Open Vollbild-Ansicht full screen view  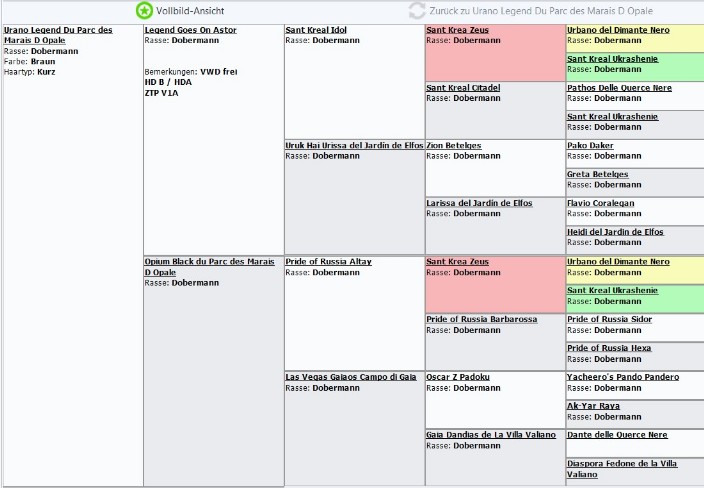(190, 11)
